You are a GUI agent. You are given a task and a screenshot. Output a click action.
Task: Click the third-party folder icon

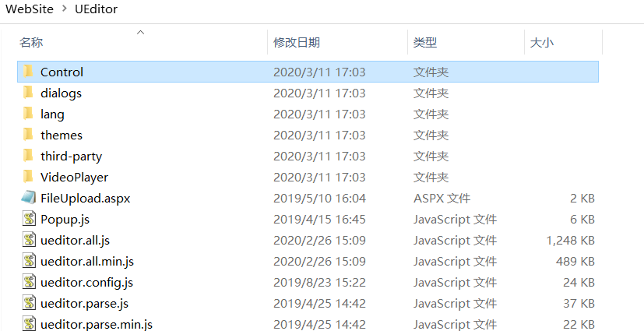29,156
